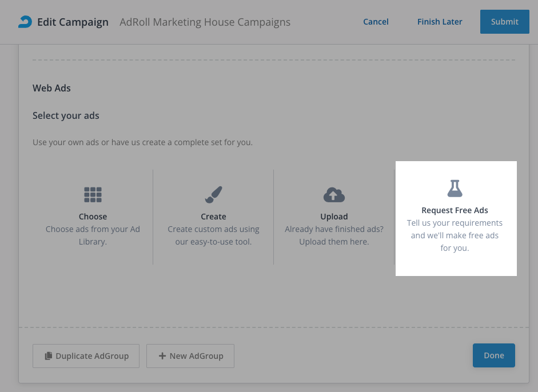Image resolution: width=538 pixels, height=392 pixels.
Task: Choose Finish Later in the header
Action: pyautogui.click(x=440, y=22)
